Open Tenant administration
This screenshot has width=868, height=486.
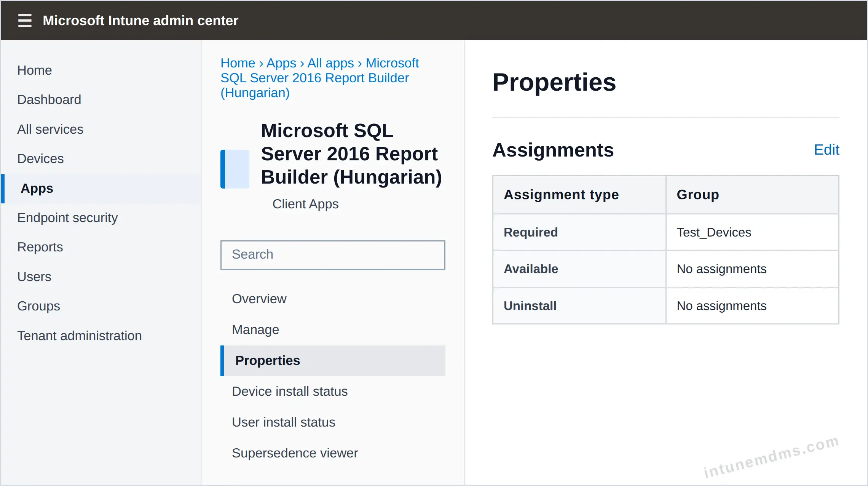(80, 336)
